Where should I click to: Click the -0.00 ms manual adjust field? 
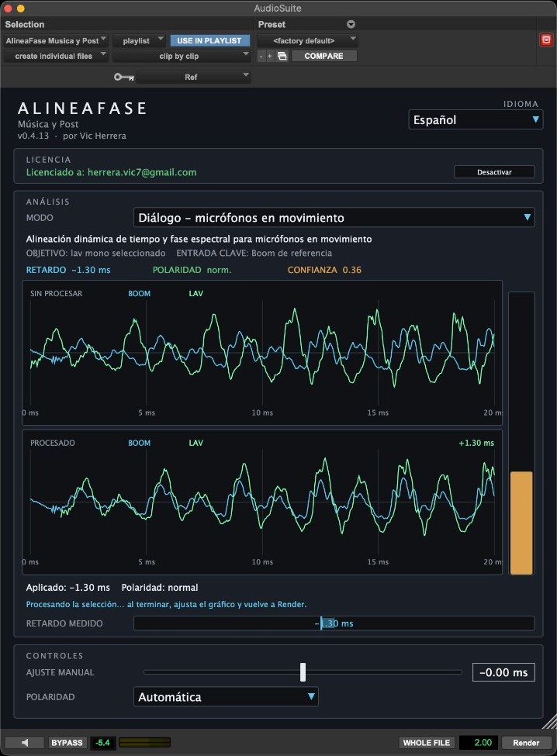click(x=503, y=672)
